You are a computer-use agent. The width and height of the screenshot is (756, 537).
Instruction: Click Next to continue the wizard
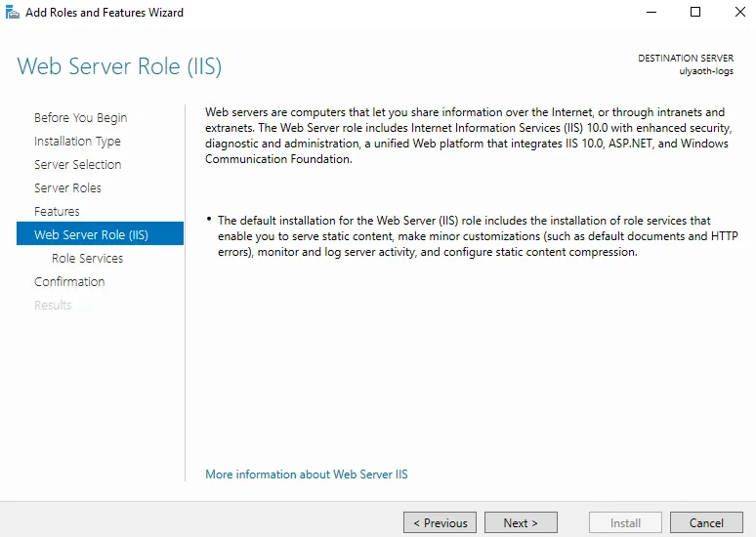coord(521,523)
